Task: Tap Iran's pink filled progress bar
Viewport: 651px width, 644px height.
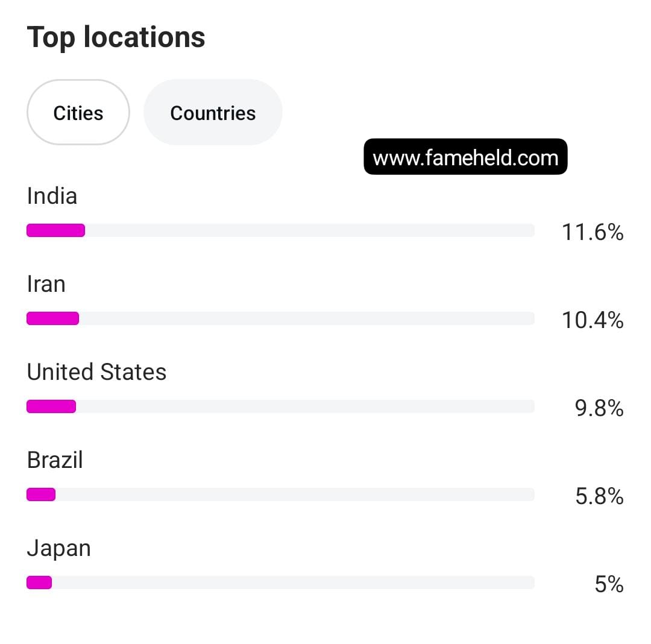Action: pos(52,318)
